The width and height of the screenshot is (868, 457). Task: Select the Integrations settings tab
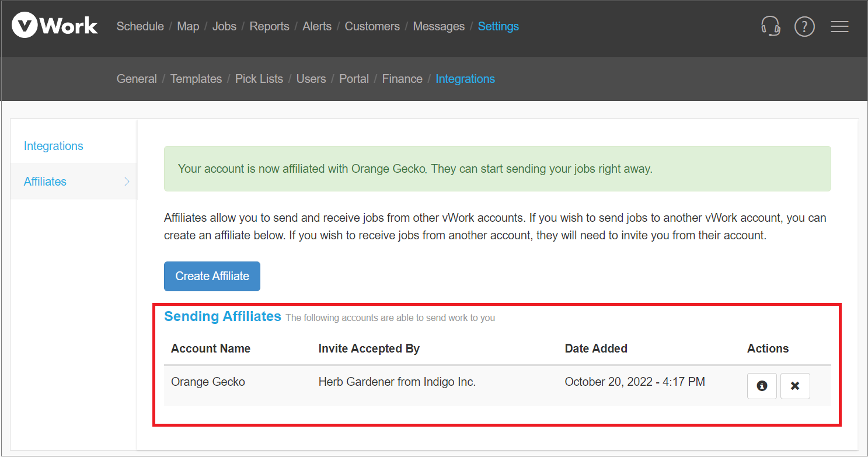465,79
